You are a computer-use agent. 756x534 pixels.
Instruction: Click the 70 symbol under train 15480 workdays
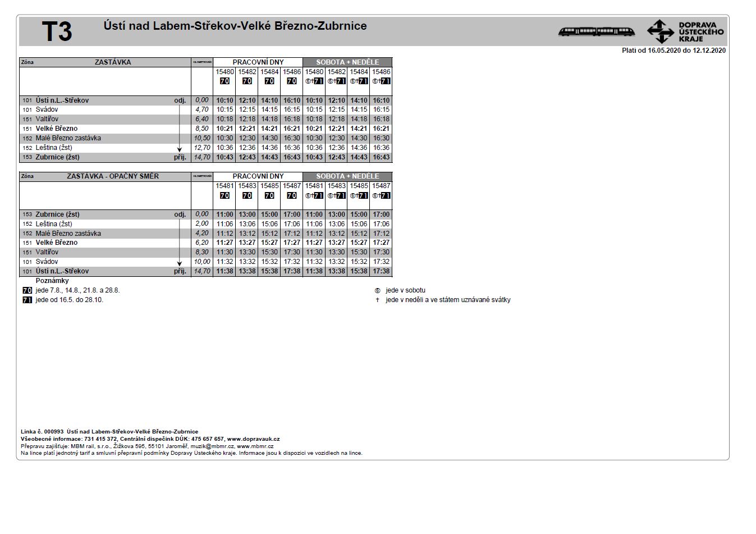coord(224,81)
